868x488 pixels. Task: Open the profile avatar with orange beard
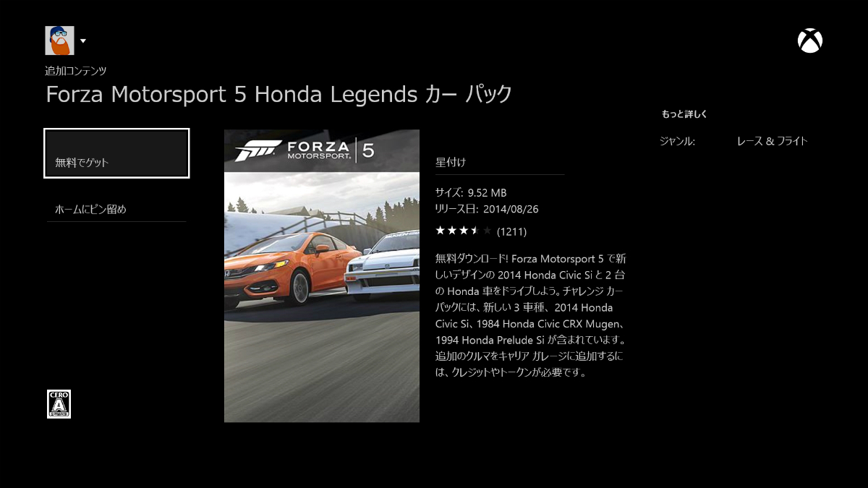[59, 40]
